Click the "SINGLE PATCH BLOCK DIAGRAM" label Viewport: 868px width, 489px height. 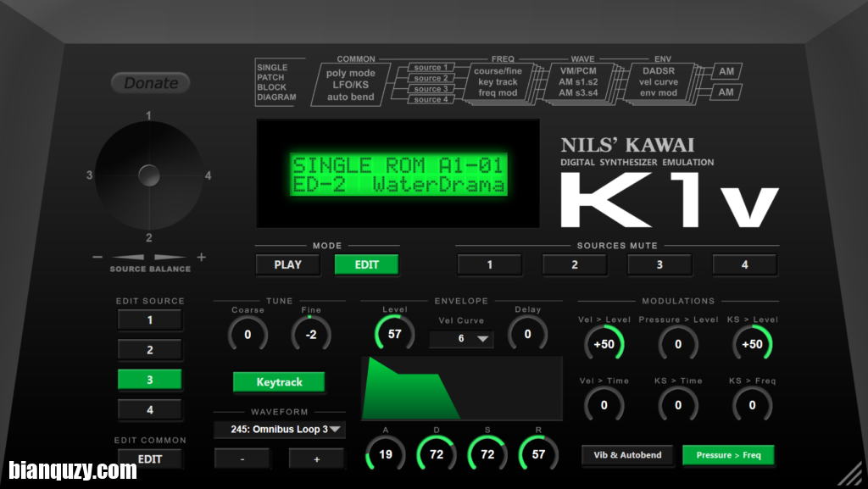[276, 82]
